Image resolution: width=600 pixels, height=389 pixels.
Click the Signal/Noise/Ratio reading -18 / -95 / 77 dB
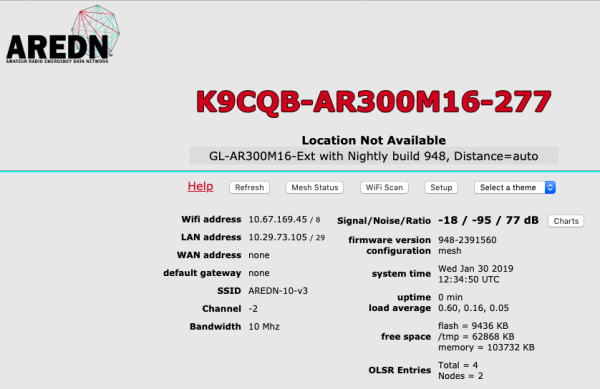[488, 220]
